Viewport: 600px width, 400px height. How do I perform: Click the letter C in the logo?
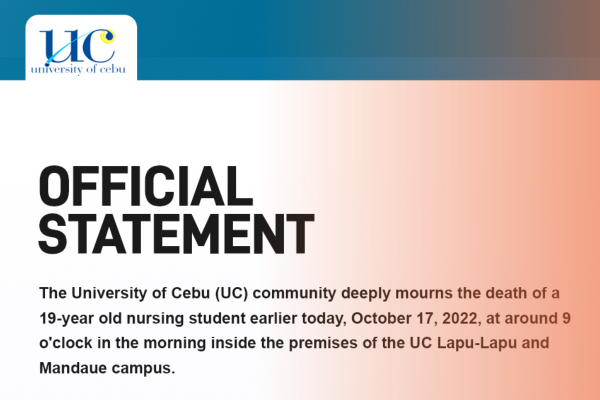click(x=93, y=45)
